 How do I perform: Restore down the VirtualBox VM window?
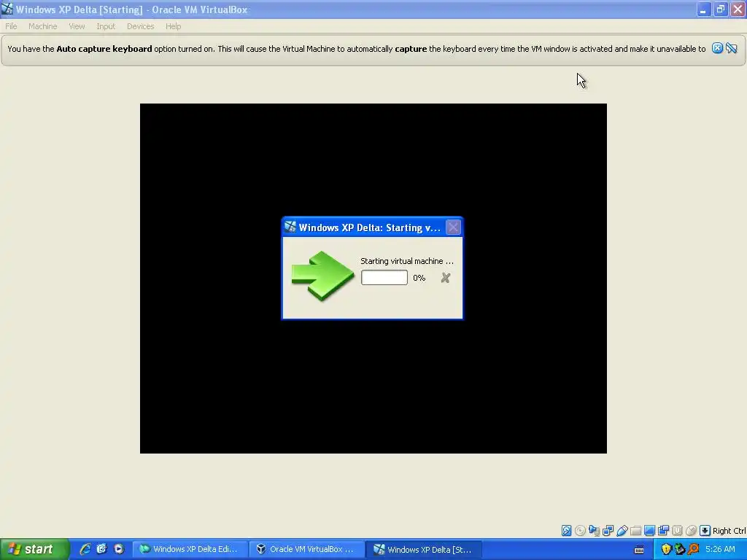tap(720, 9)
